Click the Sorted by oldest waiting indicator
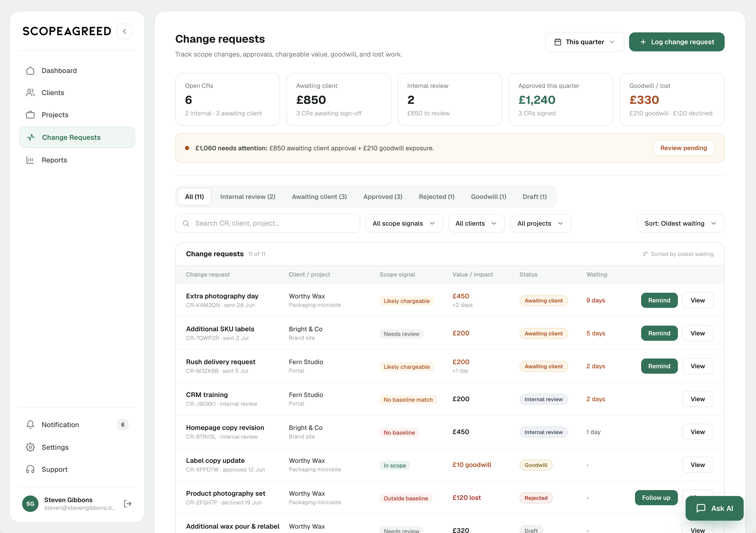 click(x=678, y=254)
